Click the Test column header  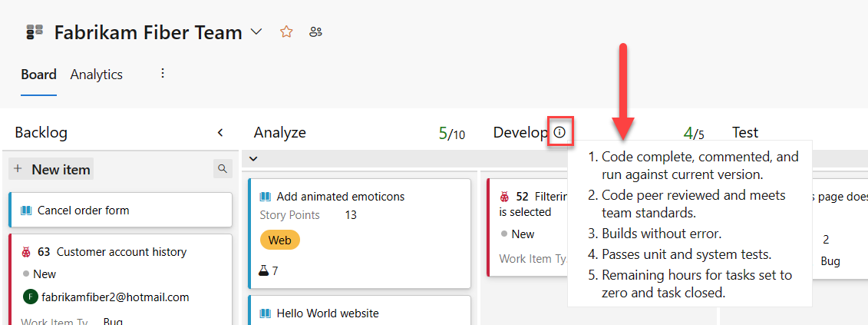point(745,133)
